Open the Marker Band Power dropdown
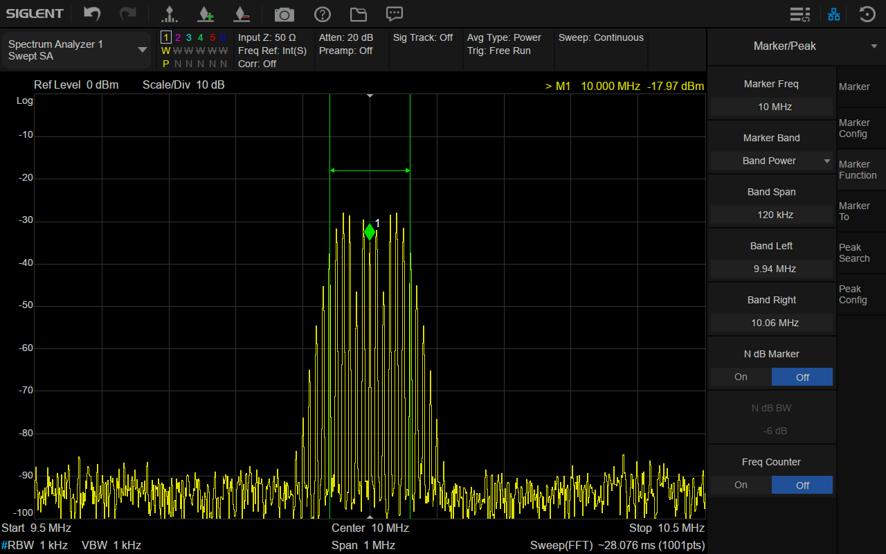Image resolution: width=886 pixels, height=554 pixels. pyautogui.click(x=772, y=161)
